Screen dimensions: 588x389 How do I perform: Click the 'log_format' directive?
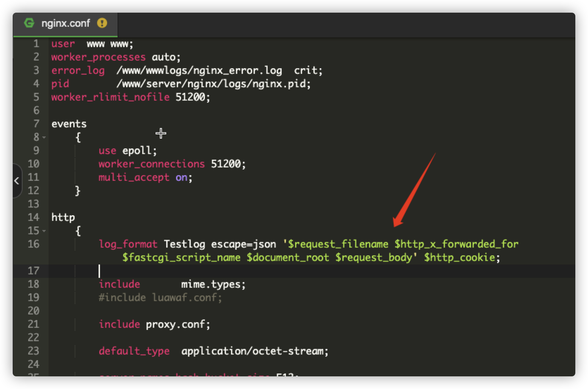point(128,244)
